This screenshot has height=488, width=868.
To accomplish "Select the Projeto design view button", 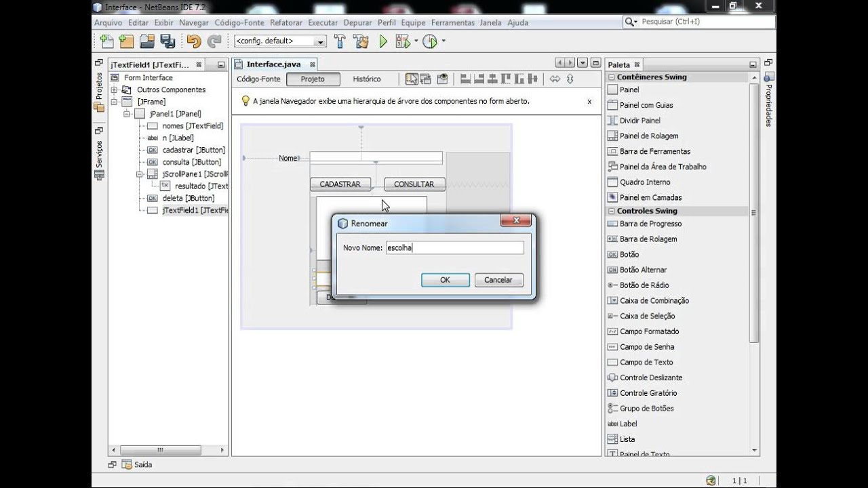I will 313,79.
